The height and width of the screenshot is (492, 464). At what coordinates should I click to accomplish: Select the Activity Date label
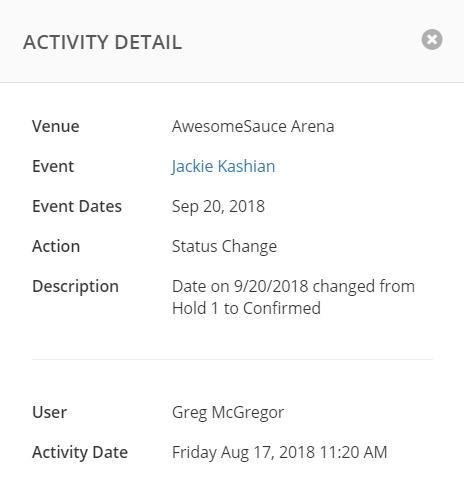(x=80, y=452)
